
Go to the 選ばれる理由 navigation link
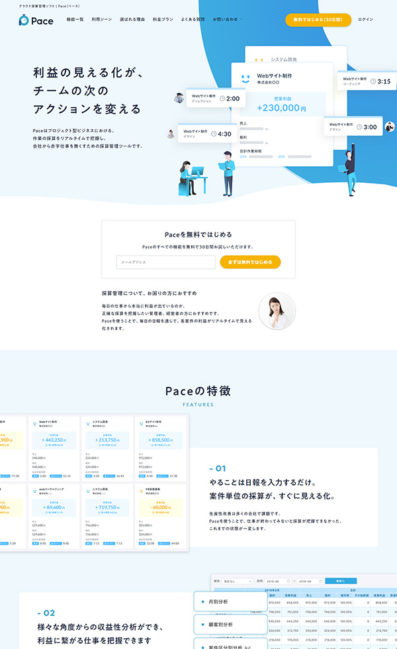tap(132, 19)
